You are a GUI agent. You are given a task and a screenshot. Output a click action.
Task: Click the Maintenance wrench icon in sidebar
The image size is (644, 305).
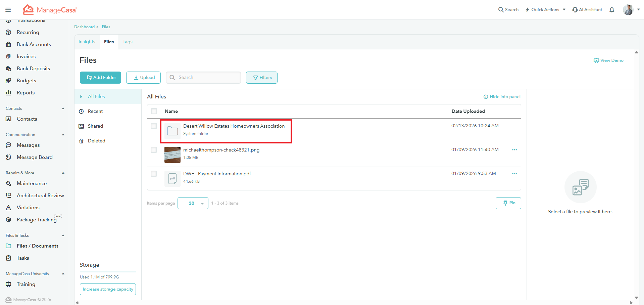[9, 183]
